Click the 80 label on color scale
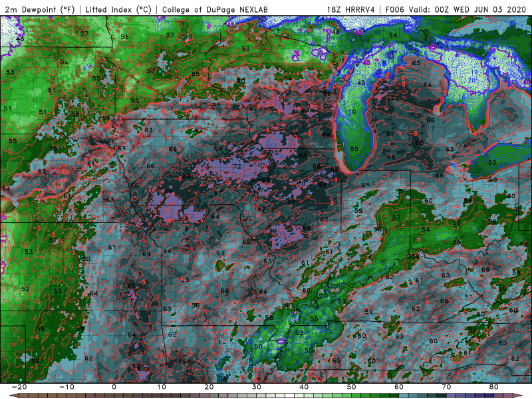 tap(494, 387)
